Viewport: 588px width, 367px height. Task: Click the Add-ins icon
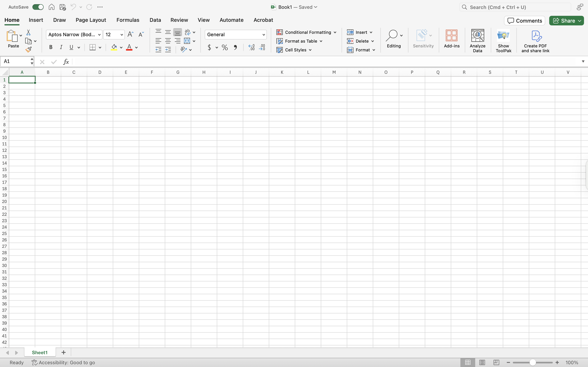coord(451,39)
